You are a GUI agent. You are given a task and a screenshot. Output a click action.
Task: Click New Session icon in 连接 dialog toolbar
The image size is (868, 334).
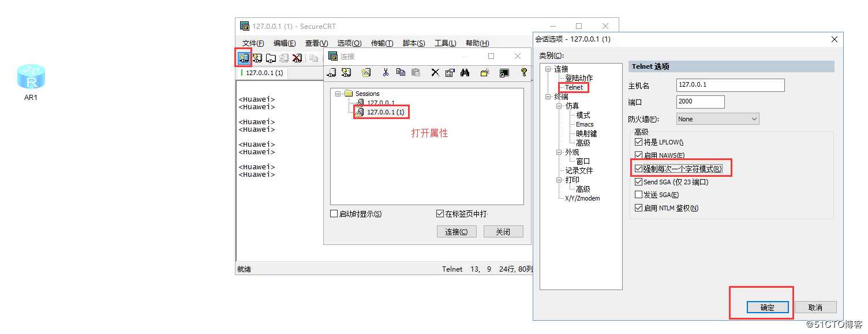365,72
